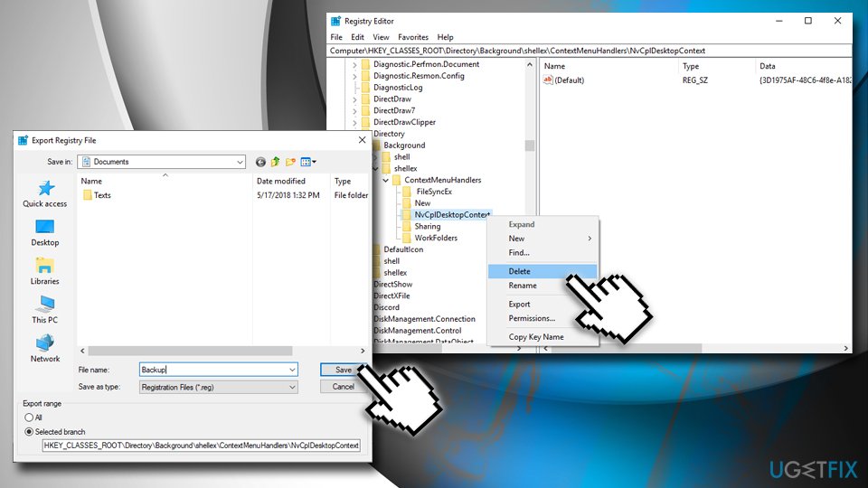Choose the Selected branch radio button

click(x=29, y=432)
